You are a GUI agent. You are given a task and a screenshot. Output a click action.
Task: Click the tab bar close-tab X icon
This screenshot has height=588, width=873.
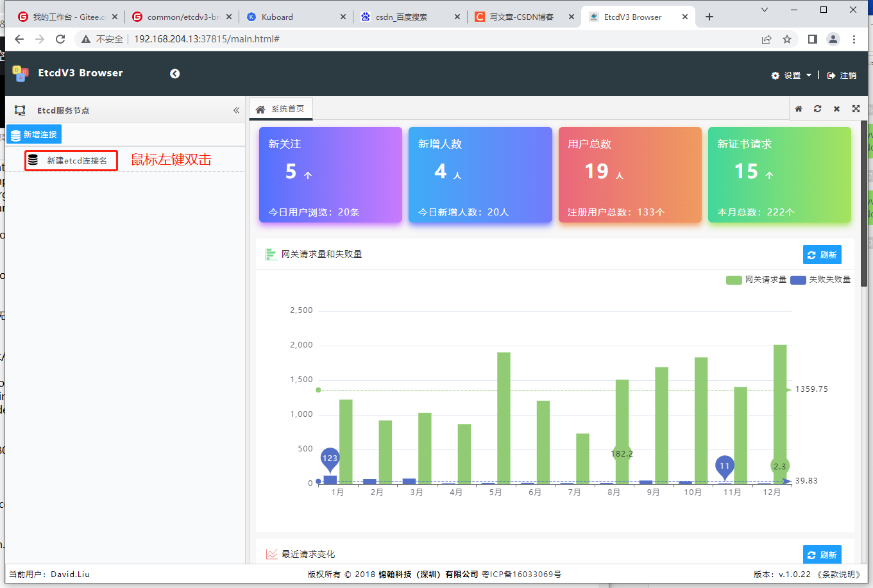[x=836, y=109]
